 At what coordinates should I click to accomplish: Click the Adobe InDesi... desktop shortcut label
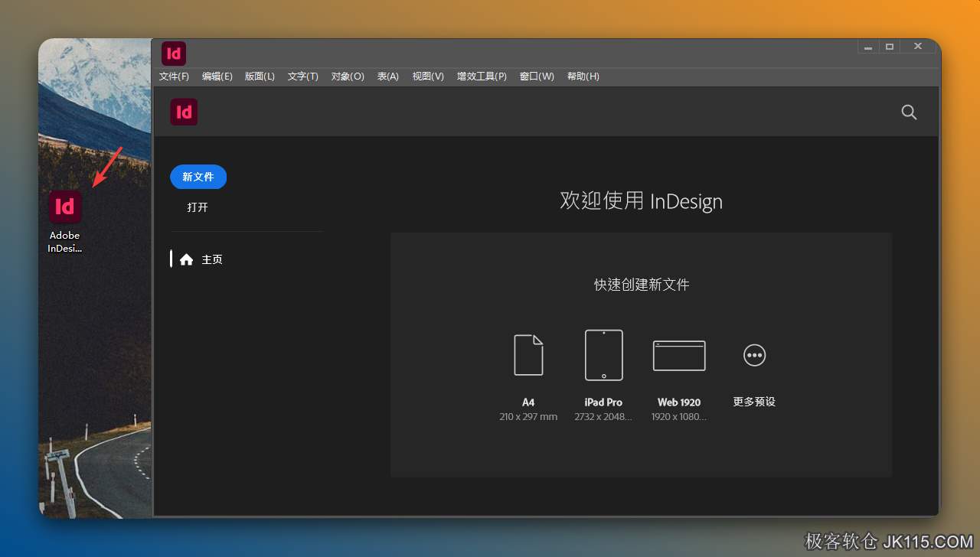click(x=64, y=242)
